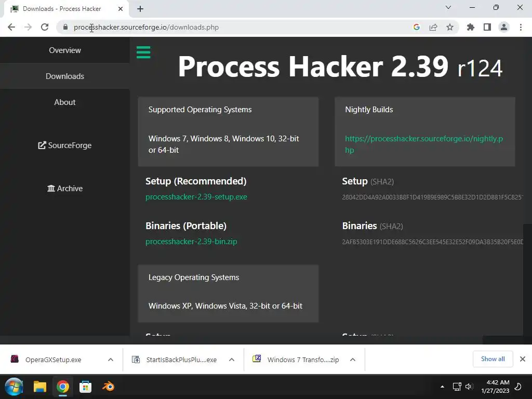Viewport: 532px width, 399px height.
Task: Close the Downloads - Process Hacker tab
Action: (x=121, y=9)
